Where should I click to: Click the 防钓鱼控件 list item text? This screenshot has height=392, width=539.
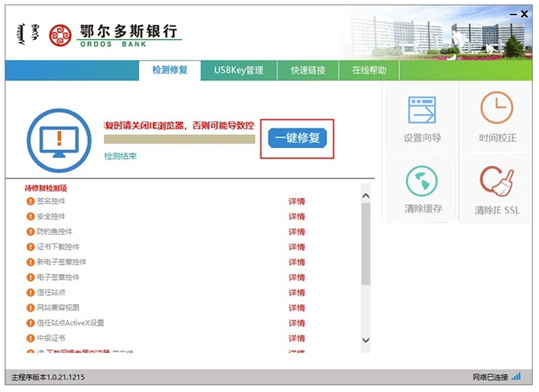[54, 231]
